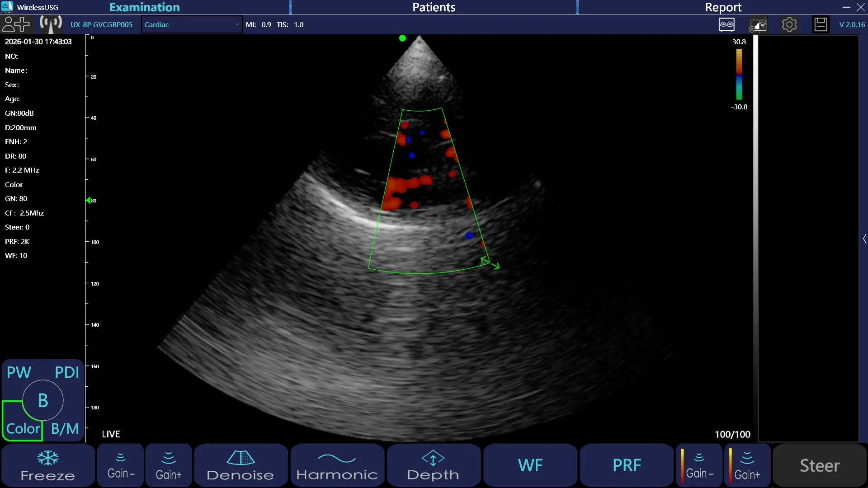Open the dual-image display icon
This screenshot has height=488, width=868.
tap(726, 24)
